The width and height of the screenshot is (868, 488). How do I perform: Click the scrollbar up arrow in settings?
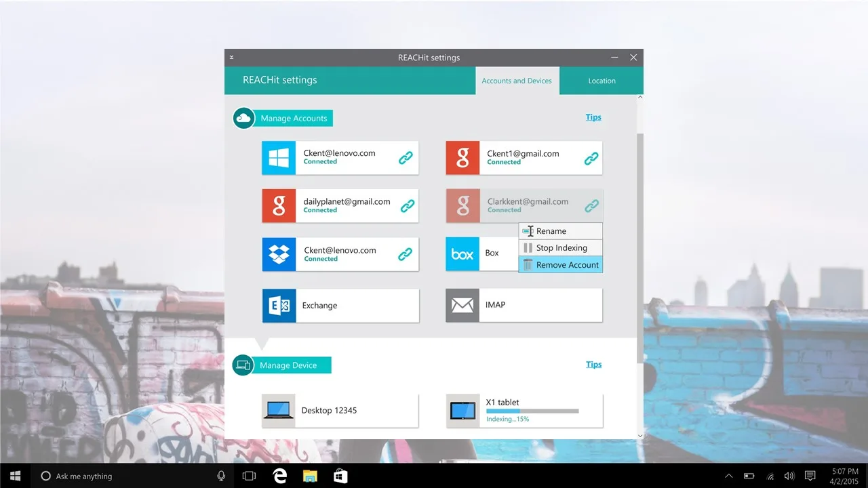(640, 98)
